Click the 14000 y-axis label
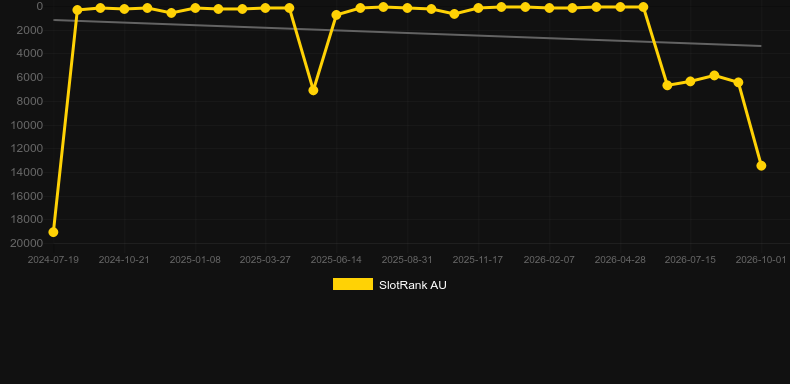790x384 pixels. tap(27, 172)
